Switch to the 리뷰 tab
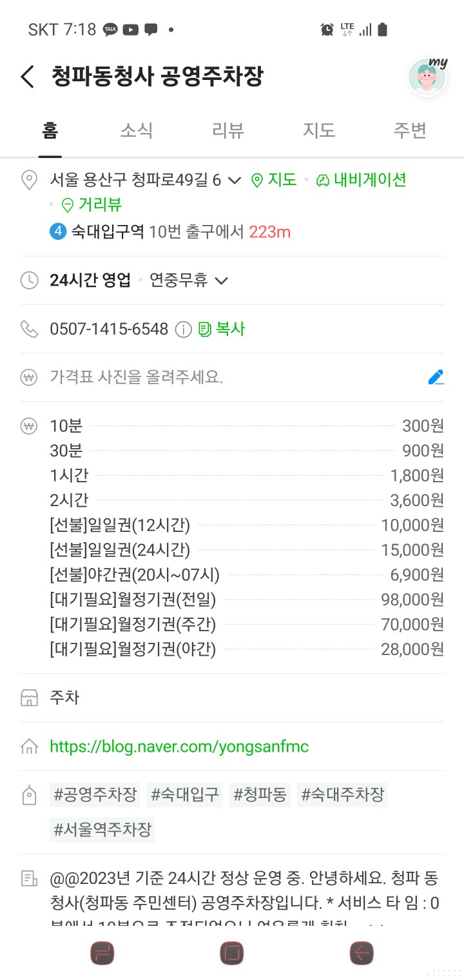The width and height of the screenshot is (464, 980). click(228, 131)
